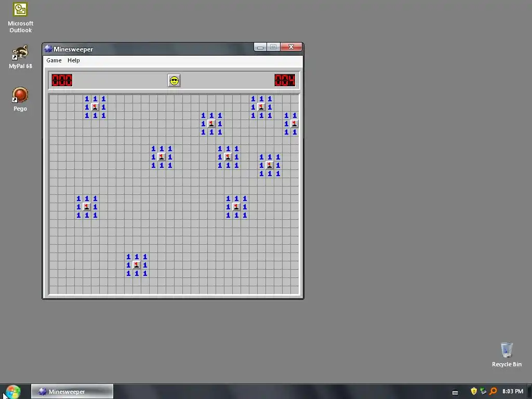The image size is (532, 399).
Task: Click the orange magnifier tray icon
Action: click(x=493, y=391)
